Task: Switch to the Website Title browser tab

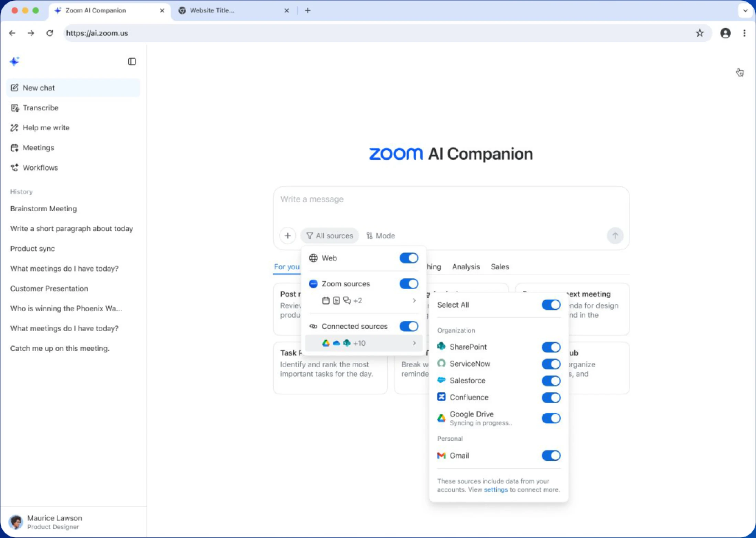Action: [x=234, y=11]
